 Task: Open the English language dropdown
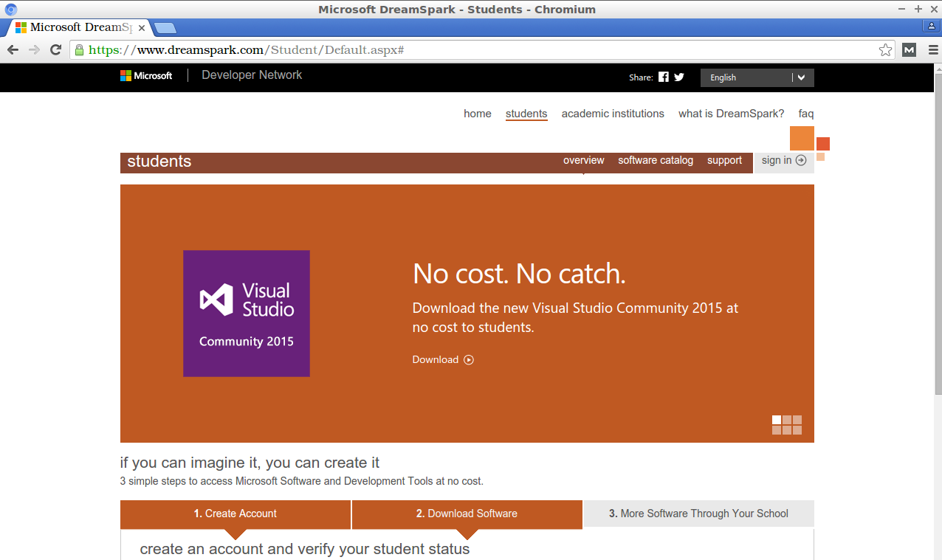point(757,77)
